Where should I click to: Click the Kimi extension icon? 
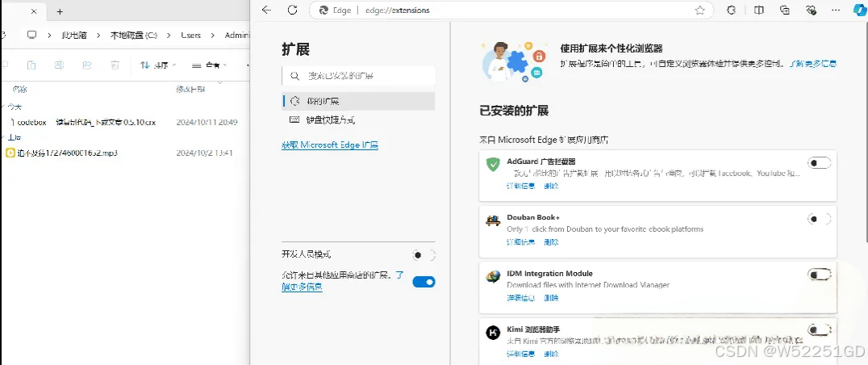pyautogui.click(x=493, y=333)
